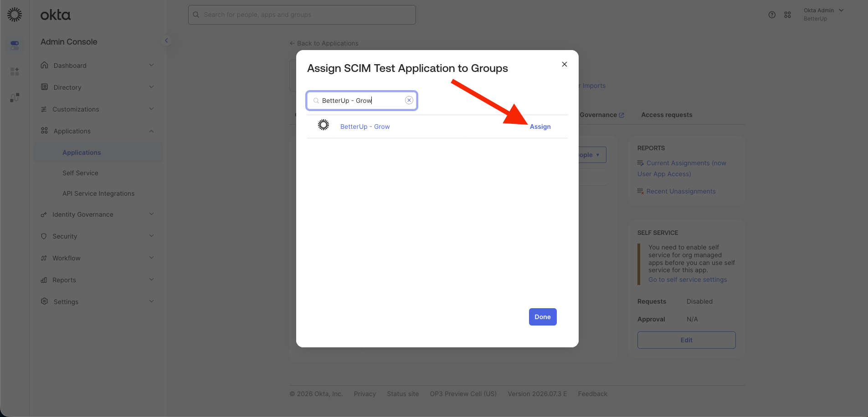Focus the search for people, apps and groups box
Screen dimensions: 868x417
(x=302, y=15)
